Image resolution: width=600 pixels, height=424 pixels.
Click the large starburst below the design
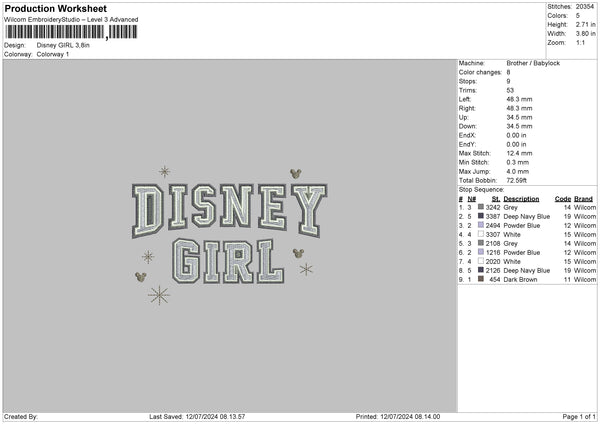[x=159, y=294]
